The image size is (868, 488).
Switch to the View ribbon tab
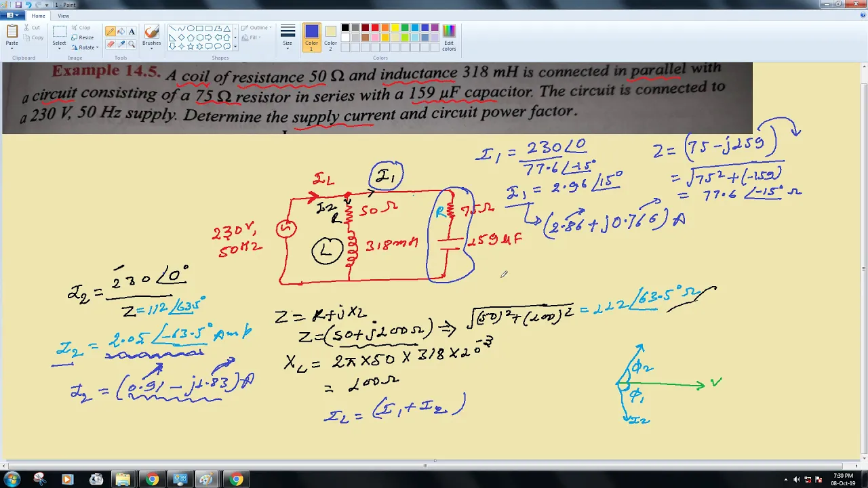[x=63, y=16]
